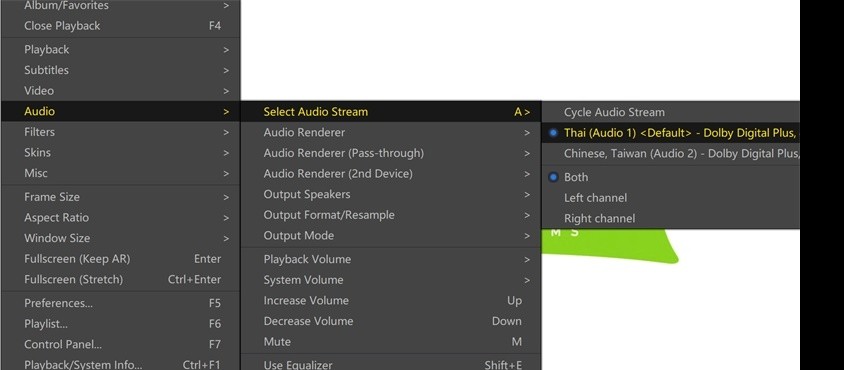This screenshot has width=844, height=370.
Task: Expand the Output Speakers submenu
Action: point(390,194)
